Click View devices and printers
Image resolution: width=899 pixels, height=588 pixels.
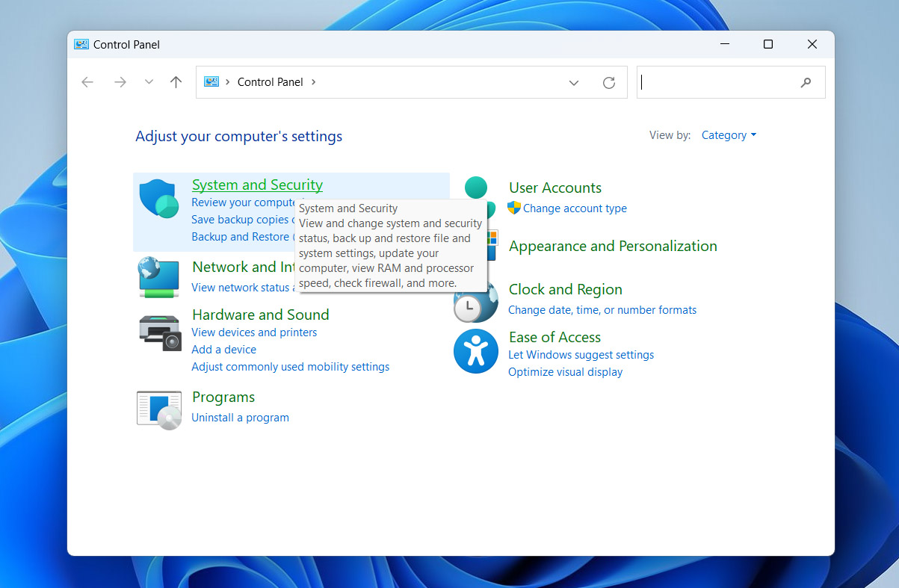pos(254,332)
